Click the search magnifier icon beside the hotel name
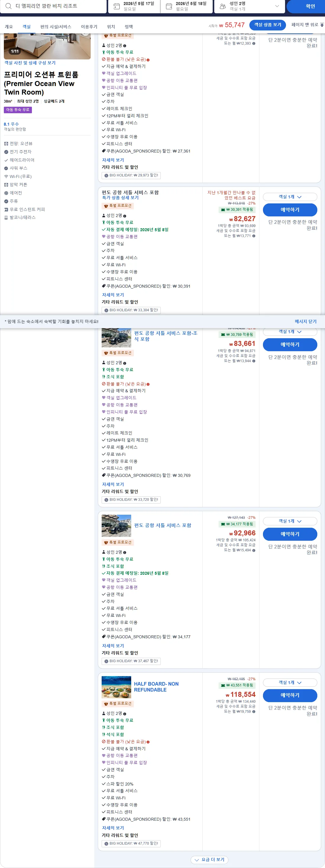 click(8, 6)
